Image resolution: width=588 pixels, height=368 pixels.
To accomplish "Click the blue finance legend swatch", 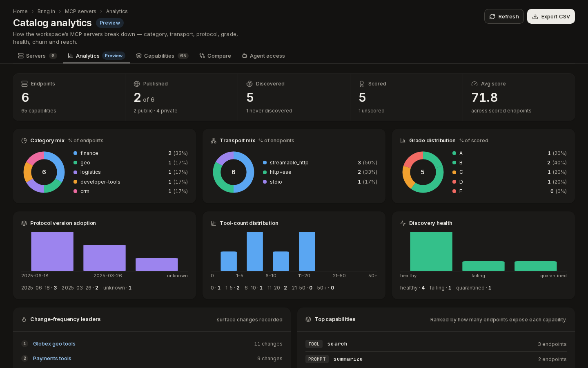I will 76,153.
